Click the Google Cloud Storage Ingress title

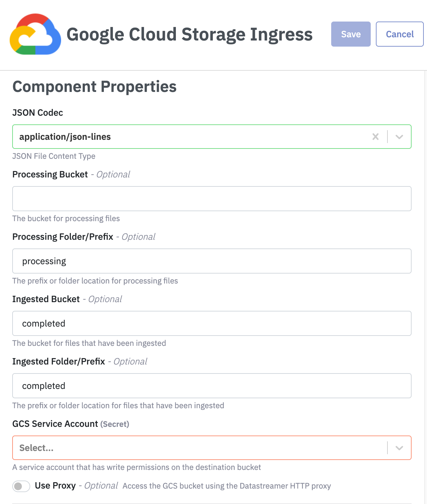[189, 34]
